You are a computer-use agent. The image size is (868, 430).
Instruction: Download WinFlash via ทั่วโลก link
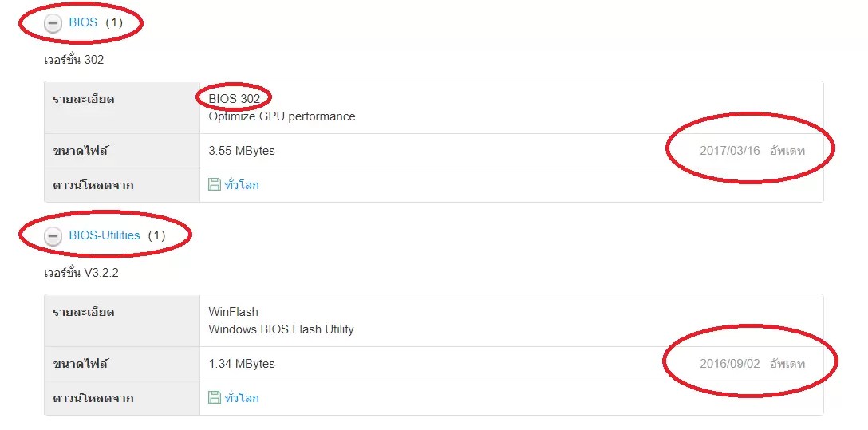242,397
